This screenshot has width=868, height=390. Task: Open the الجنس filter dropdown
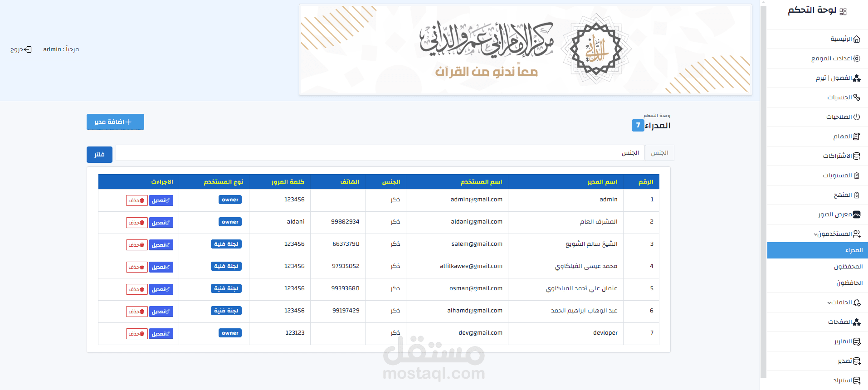(x=380, y=153)
